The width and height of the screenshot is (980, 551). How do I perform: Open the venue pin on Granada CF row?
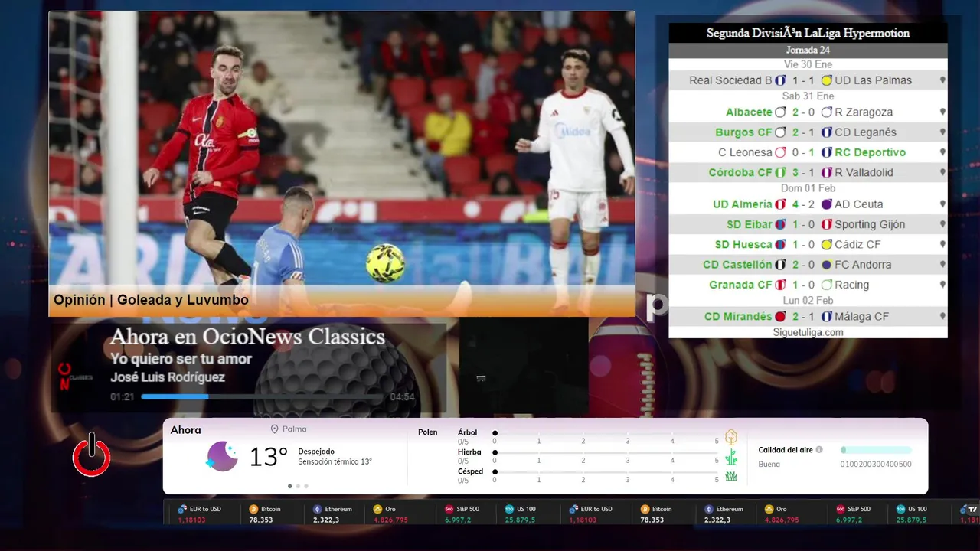[942, 285]
